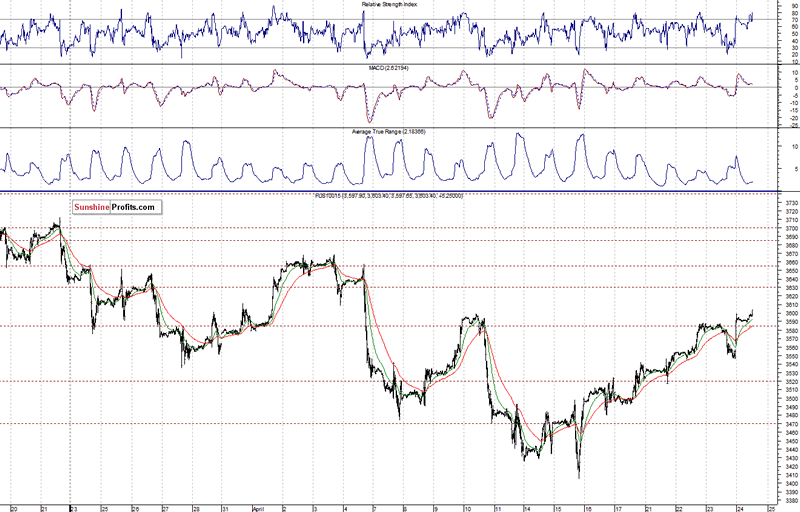Click the 31 date label on time axis
The image size is (800, 512).
coord(225,508)
